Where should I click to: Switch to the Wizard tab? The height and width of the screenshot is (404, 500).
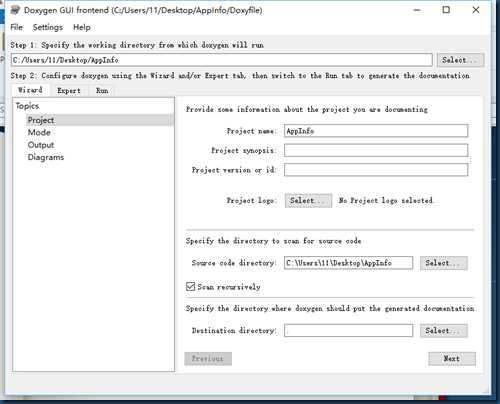pos(30,90)
